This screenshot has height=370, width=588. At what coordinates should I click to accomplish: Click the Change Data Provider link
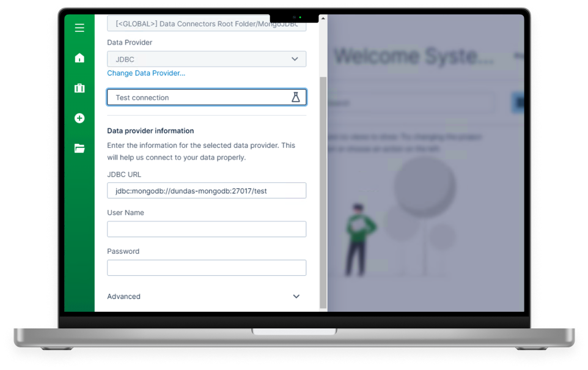(x=146, y=73)
